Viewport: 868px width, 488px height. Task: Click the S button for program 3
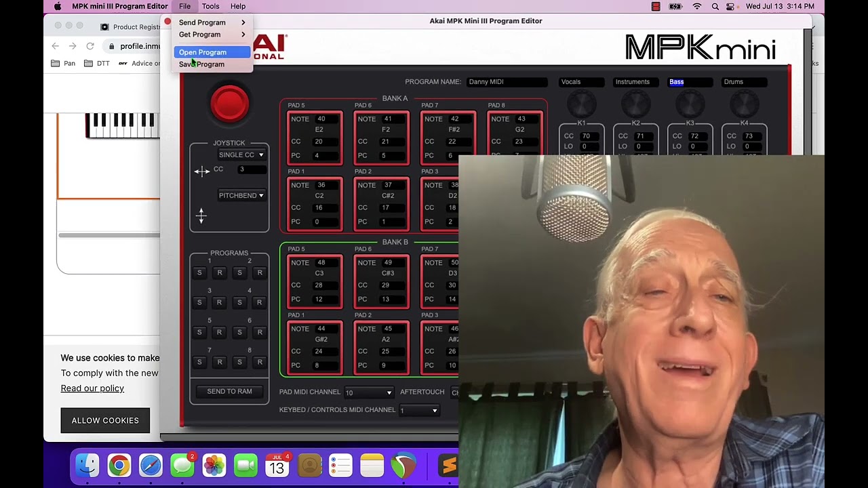tap(199, 302)
